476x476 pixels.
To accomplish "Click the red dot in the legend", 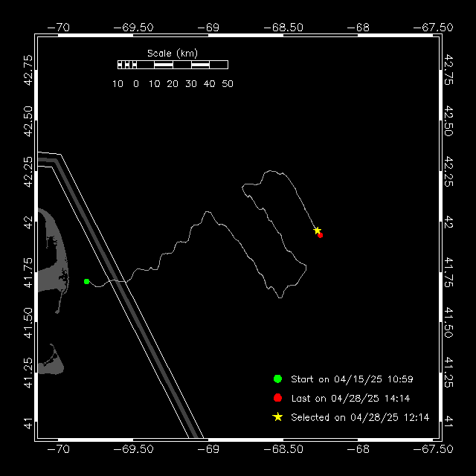I will (x=277, y=398).
